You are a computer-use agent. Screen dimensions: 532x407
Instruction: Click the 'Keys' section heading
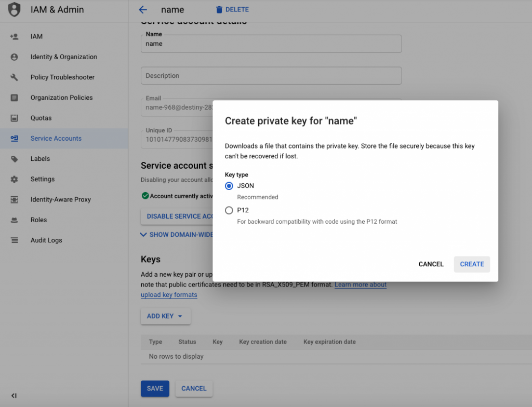(x=151, y=260)
